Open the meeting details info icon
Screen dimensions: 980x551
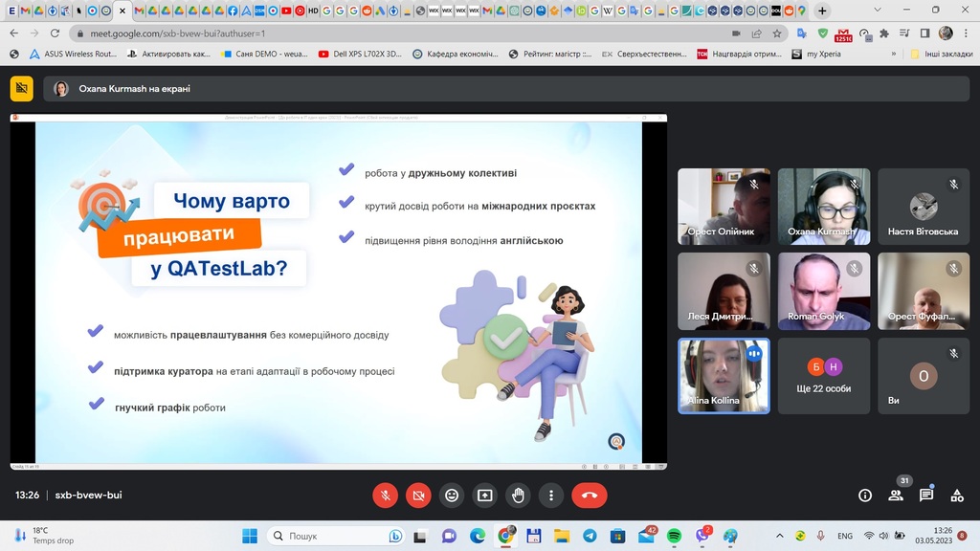tap(865, 496)
